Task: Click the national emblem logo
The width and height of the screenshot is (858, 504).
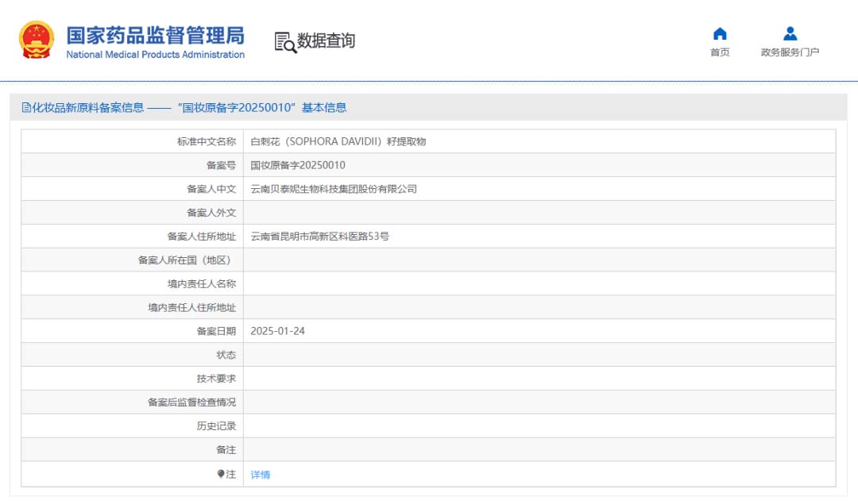Action: coord(37,40)
